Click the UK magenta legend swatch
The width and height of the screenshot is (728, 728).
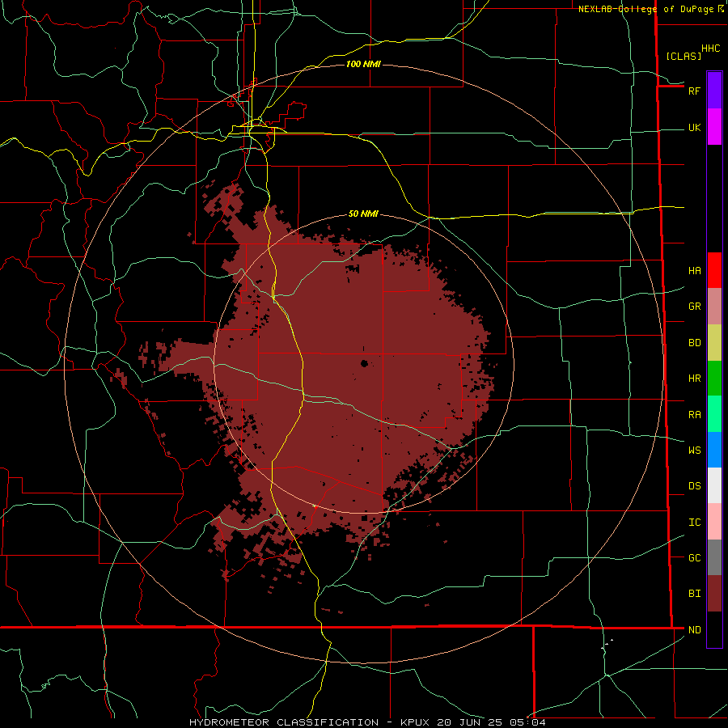[714, 127]
